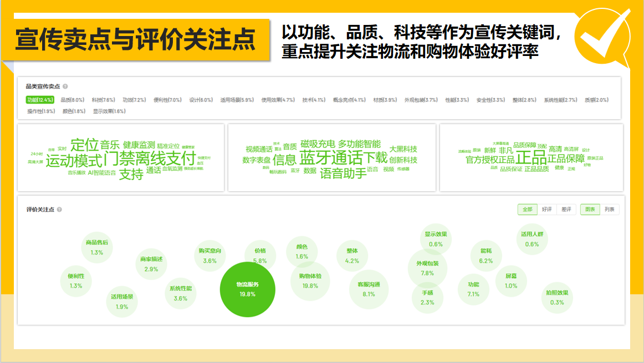Switch review view to 列表 list mode

click(609, 209)
